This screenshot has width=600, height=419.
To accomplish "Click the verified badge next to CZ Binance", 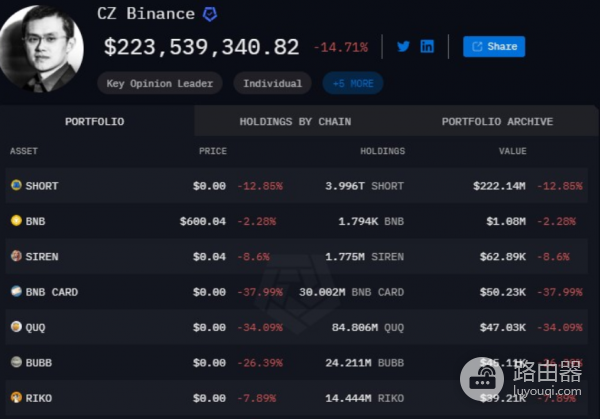I will (210, 14).
